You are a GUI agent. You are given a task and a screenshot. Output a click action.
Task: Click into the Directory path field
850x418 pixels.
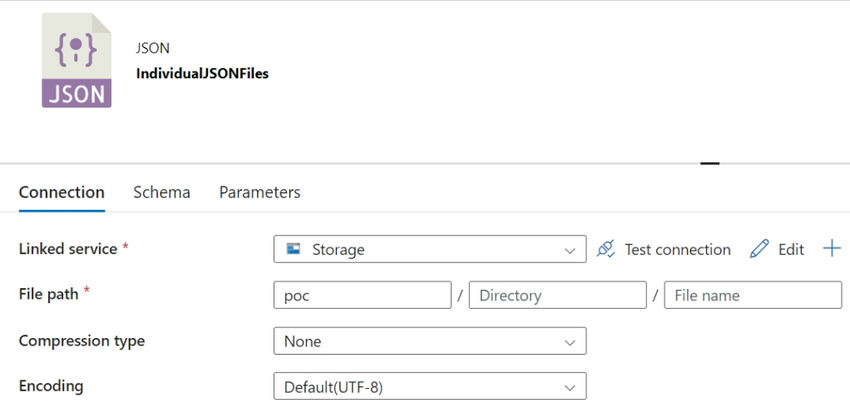click(558, 295)
